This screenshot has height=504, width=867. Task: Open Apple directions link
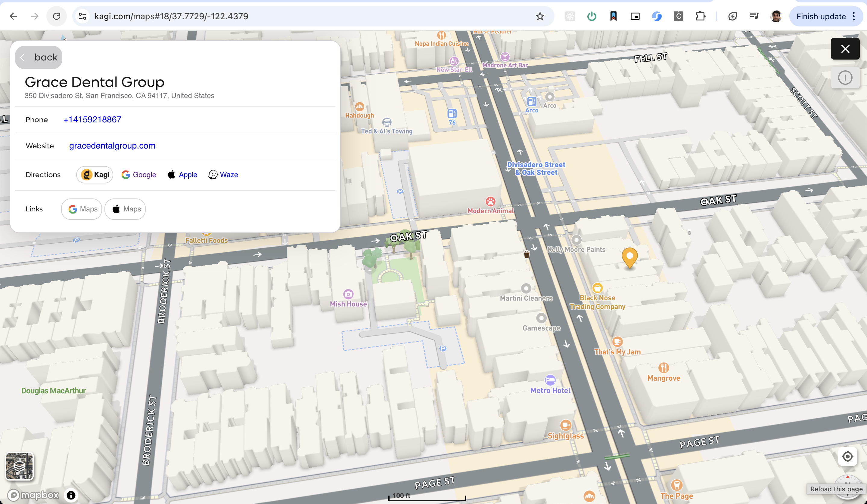click(x=182, y=175)
